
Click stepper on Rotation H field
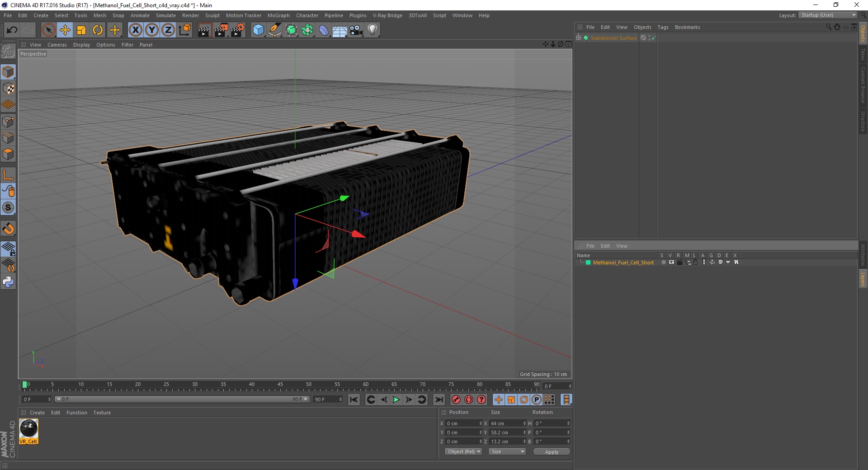(x=568, y=423)
